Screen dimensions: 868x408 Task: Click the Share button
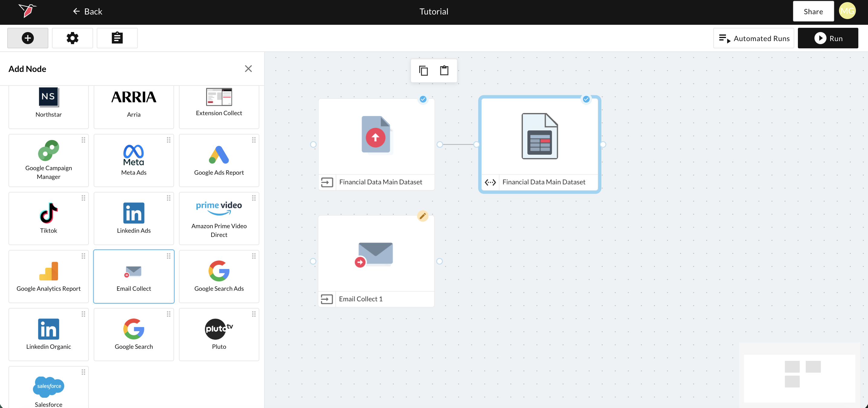pyautogui.click(x=813, y=11)
